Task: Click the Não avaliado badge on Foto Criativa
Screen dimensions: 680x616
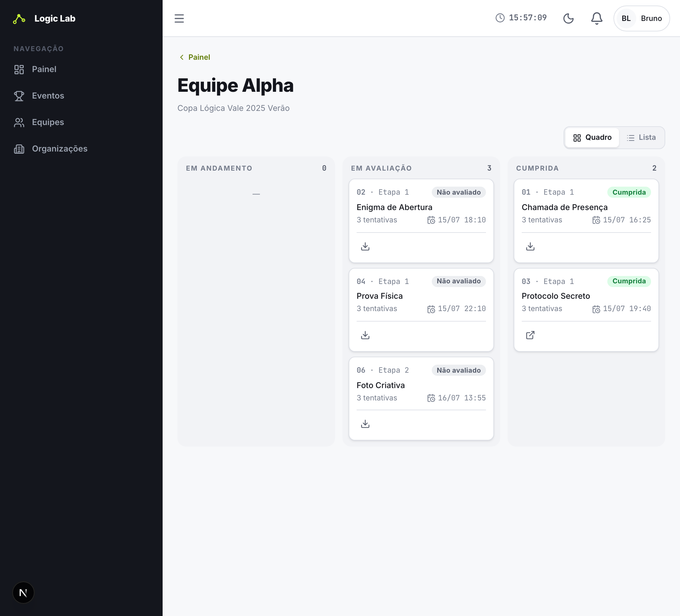Action: [458, 370]
